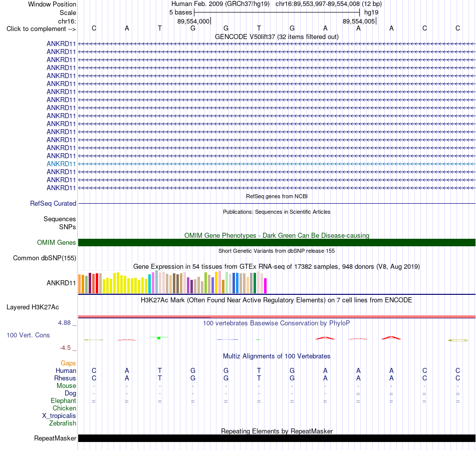Open Gene Expression in 54 tissues GTEx title
This screenshot has height=450, width=476.
(x=277, y=266)
